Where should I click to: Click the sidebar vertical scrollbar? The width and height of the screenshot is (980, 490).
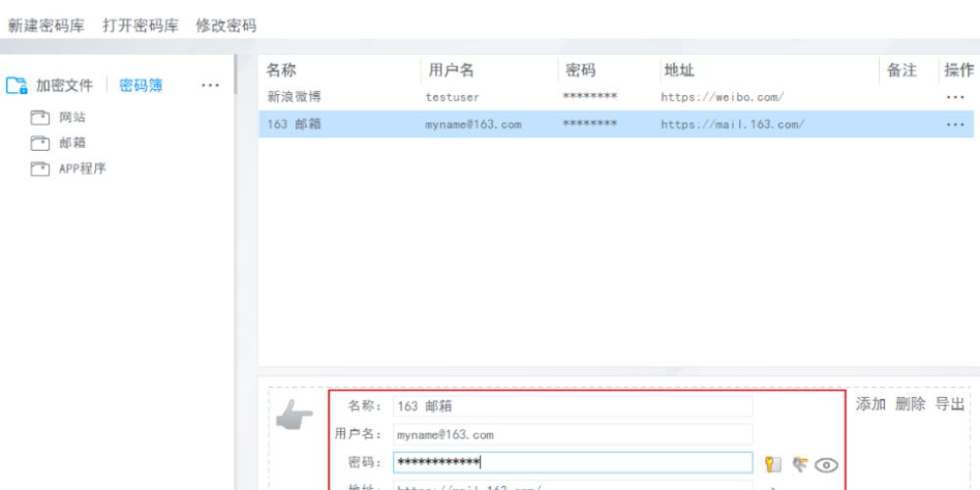coord(235,75)
